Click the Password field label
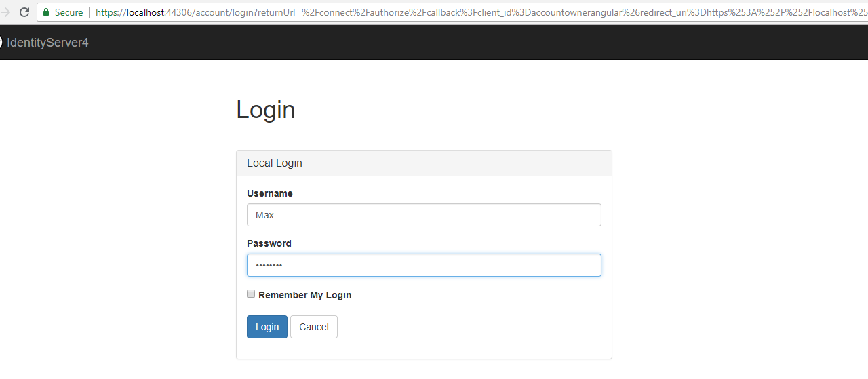The height and width of the screenshot is (379, 868). coord(269,243)
